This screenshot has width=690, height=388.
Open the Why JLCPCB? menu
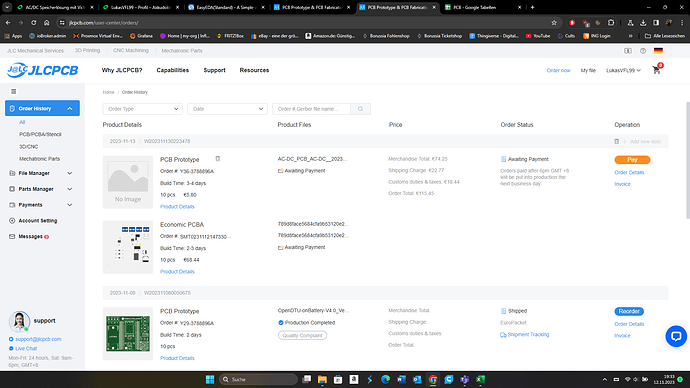[122, 70]
